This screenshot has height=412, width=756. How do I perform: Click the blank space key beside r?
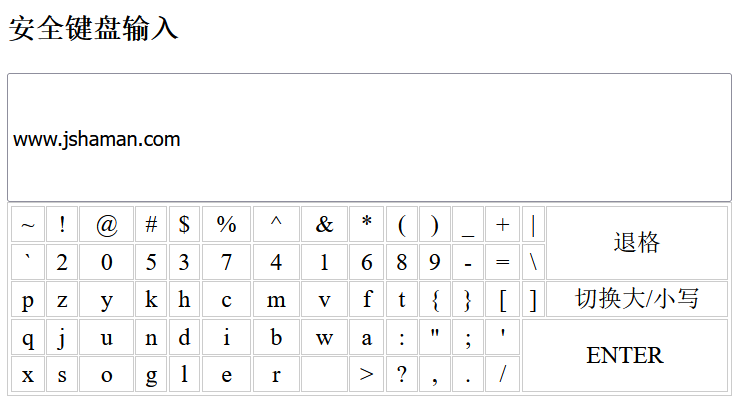324,374
